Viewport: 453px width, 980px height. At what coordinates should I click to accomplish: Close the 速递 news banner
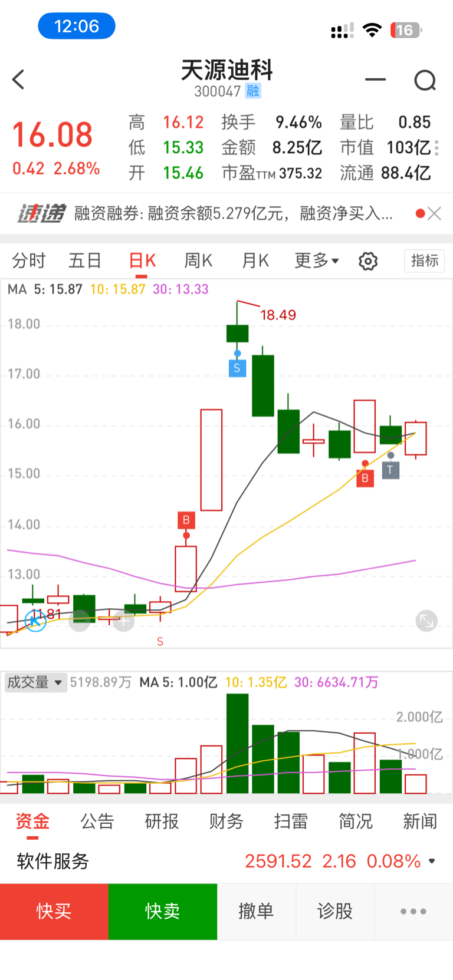(435, 213)
